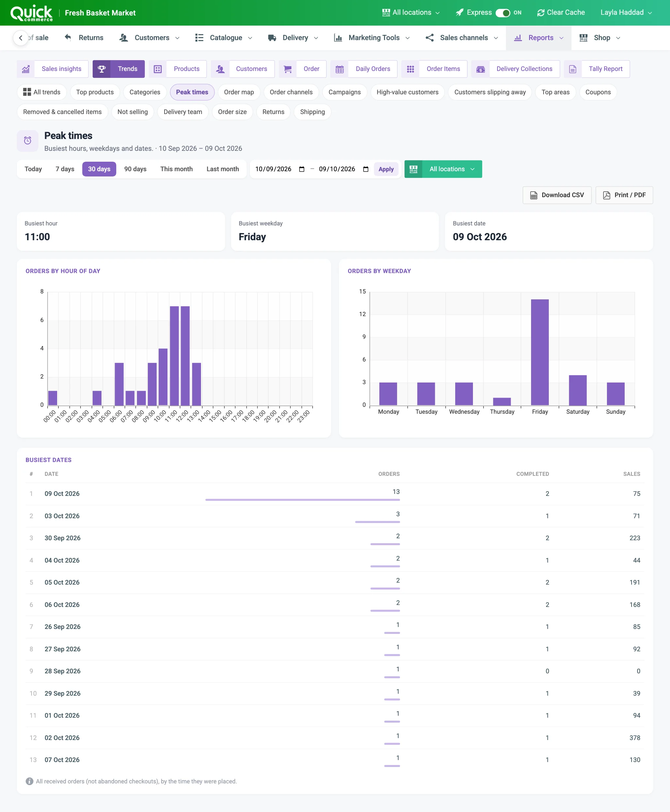Click the Friday bar in weekday chart

540,353
